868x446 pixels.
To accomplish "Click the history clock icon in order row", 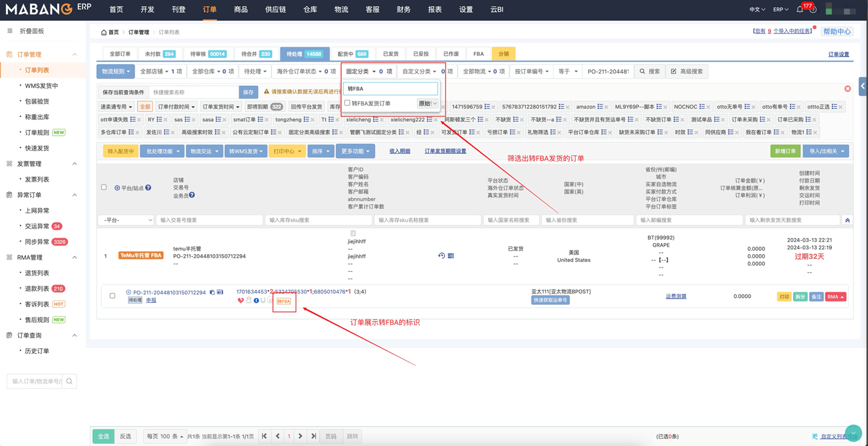I will coord(441,256).
